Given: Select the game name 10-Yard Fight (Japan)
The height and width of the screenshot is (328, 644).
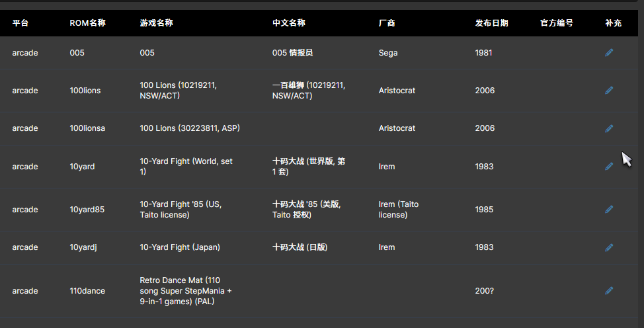Looking at the screenshot, I should click(180, 247).
